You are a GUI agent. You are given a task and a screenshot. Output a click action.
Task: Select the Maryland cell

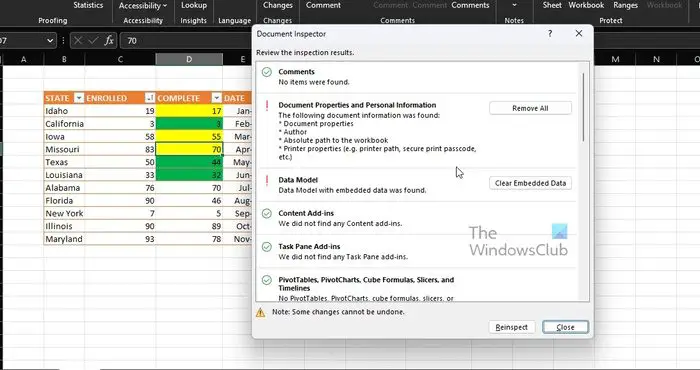(64, 239)
